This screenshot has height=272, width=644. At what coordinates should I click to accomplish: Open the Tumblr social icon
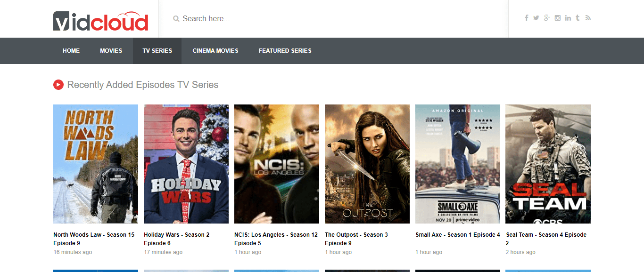coord(578,18)
